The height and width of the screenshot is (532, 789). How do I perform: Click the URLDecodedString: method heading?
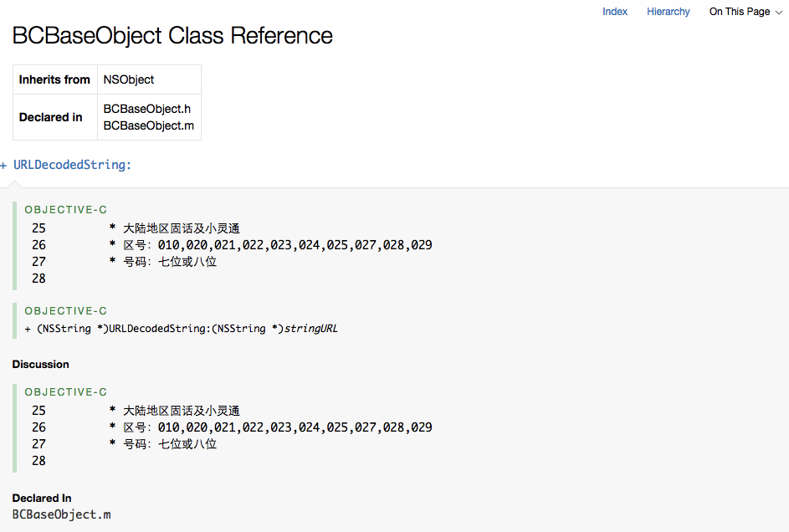72,165
